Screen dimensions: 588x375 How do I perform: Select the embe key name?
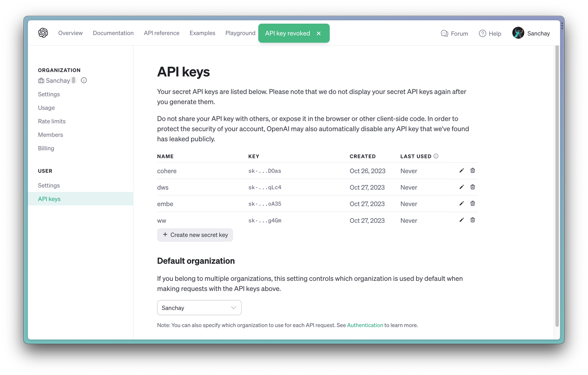tap(165, 204)
